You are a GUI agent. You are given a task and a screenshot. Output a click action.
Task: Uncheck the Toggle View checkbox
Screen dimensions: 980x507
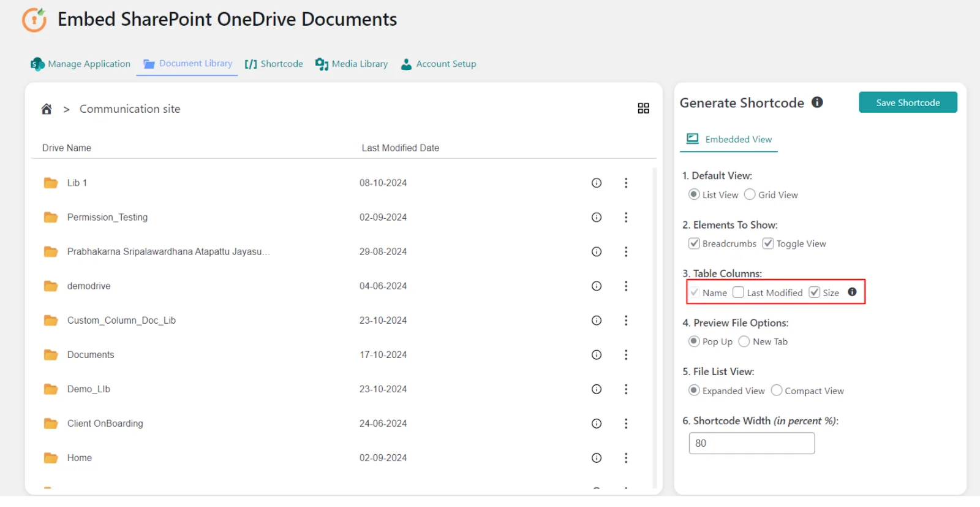pyautogui.click(x=768, y=243)
